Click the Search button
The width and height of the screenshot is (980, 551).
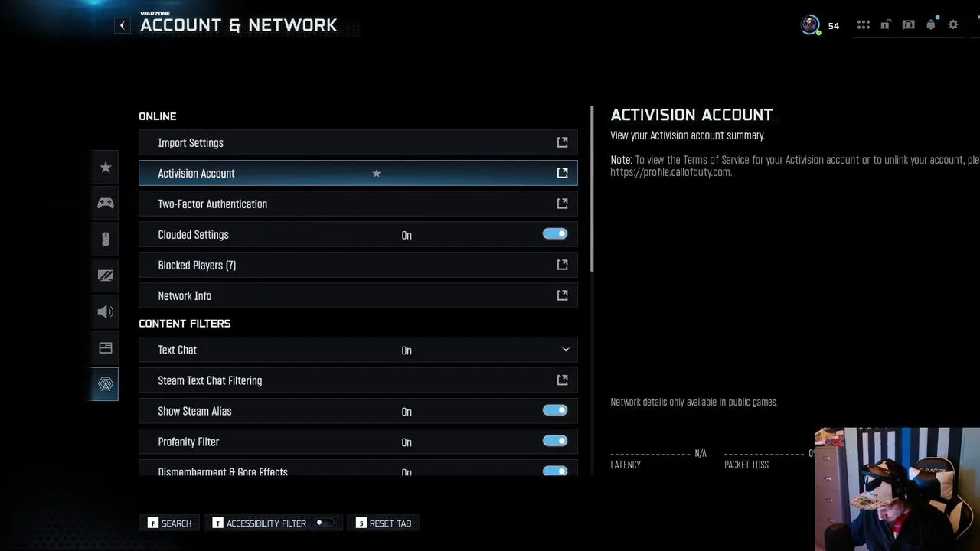pos(170,523)
